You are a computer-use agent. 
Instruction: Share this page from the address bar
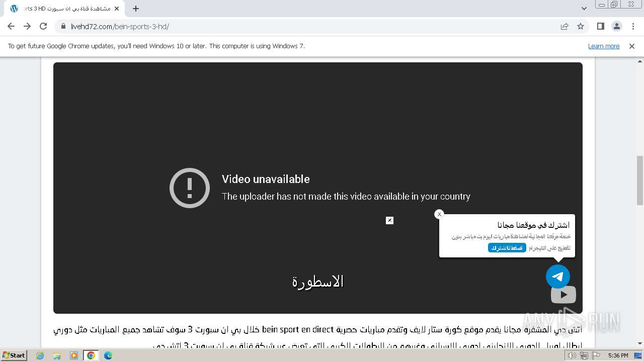pyautogui.click(x=565, y=26)
